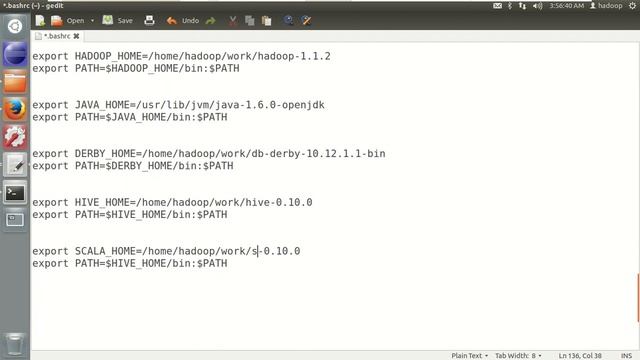Image resolution: width=640 pixels, height=360 pixels.
Task: Click the DERBY_HOME export line
Action: 209,153
